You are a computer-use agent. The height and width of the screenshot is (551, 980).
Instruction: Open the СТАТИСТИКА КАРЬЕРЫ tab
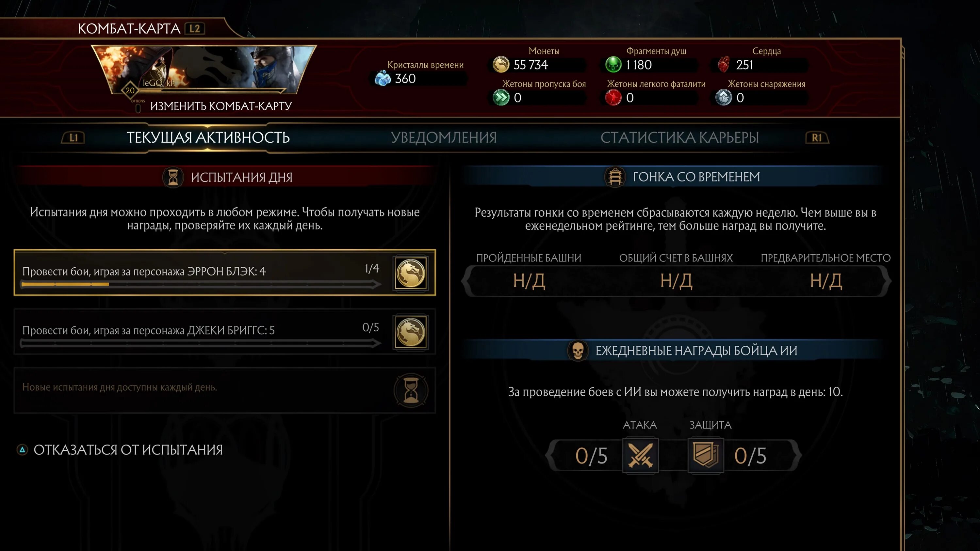coord(679,137)
